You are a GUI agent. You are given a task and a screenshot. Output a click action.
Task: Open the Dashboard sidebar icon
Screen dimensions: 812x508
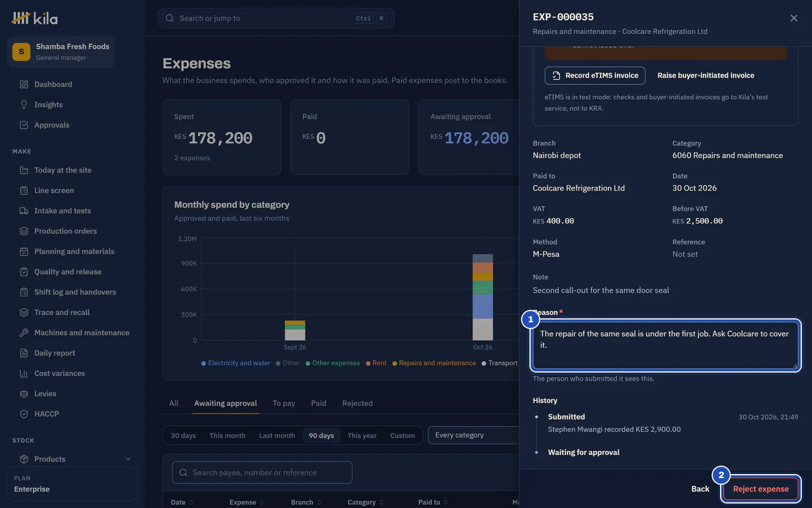(24, 85)
